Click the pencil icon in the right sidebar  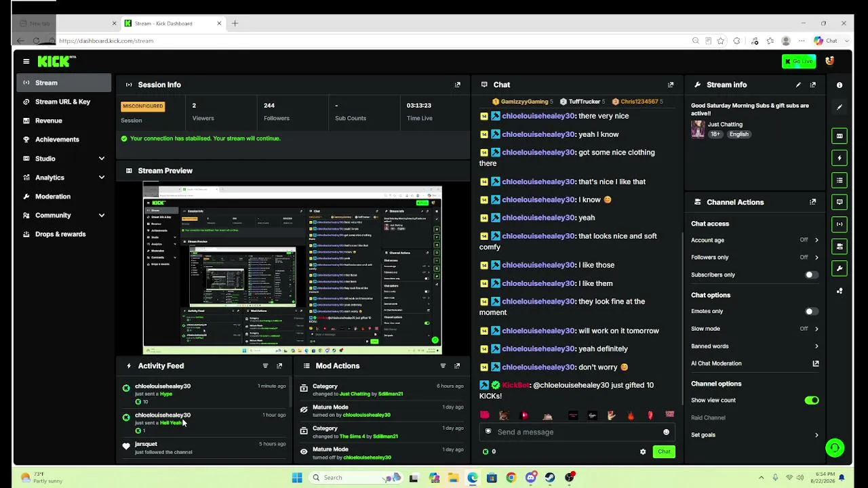[840, 107]
